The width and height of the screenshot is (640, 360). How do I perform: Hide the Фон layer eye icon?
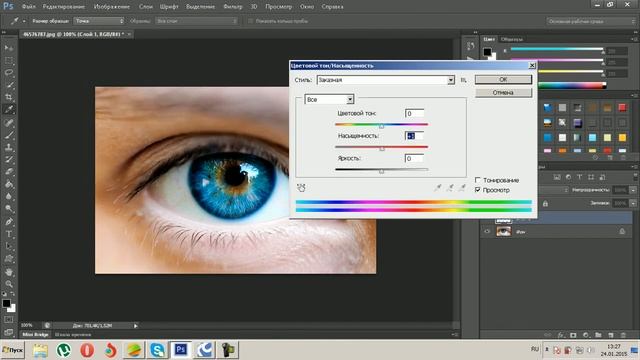tap(487, 231)
